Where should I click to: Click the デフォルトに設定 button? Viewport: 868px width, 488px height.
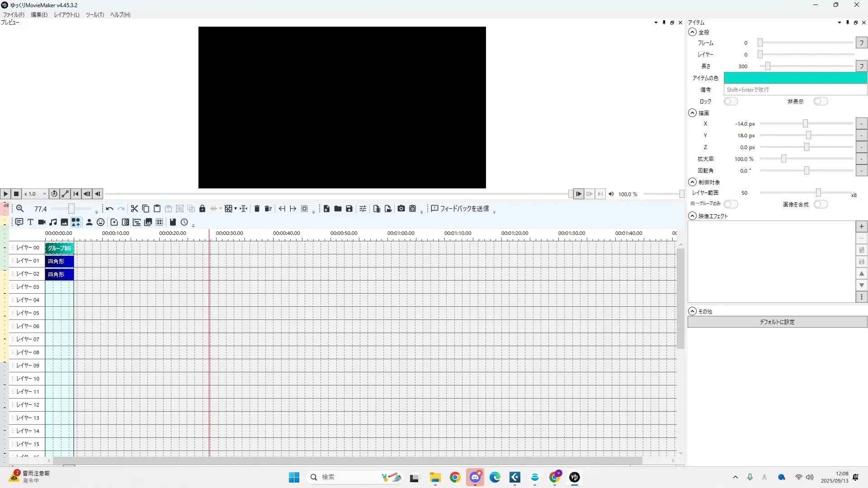[777, 322]
